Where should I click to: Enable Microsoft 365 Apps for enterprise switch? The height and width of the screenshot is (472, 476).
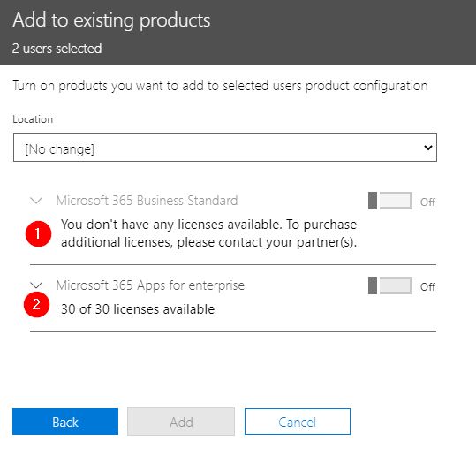tap(390, 285)
